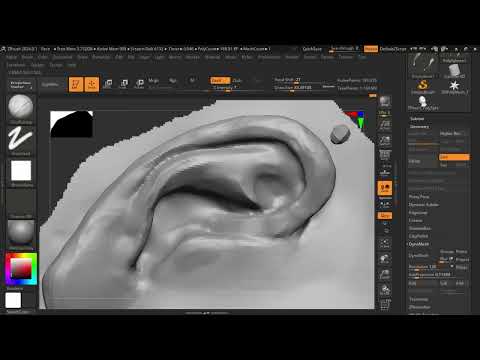Select the Cylinder3D tool thumbnail

[x=454, y=70]
